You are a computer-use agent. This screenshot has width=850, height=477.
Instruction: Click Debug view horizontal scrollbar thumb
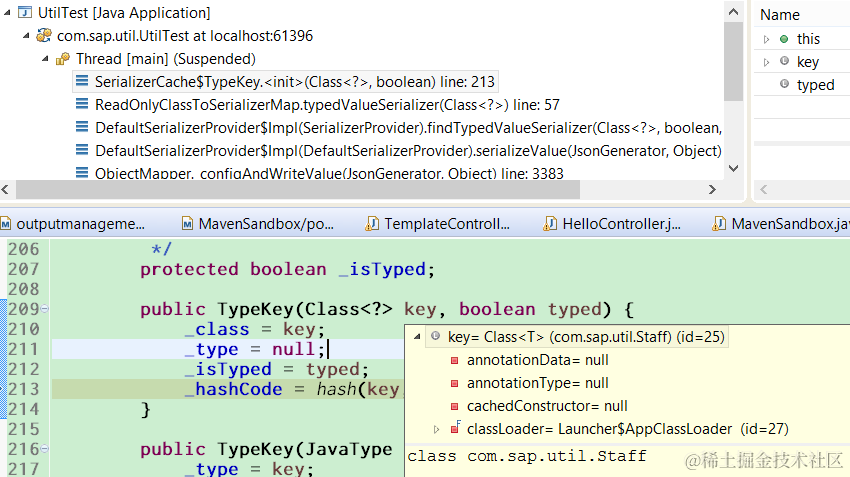pos(298,190)
